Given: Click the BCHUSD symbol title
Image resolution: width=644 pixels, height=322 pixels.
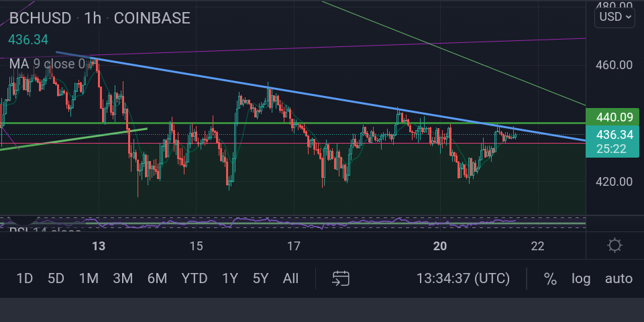Looking at the screenshot, I should coord(40,18).
